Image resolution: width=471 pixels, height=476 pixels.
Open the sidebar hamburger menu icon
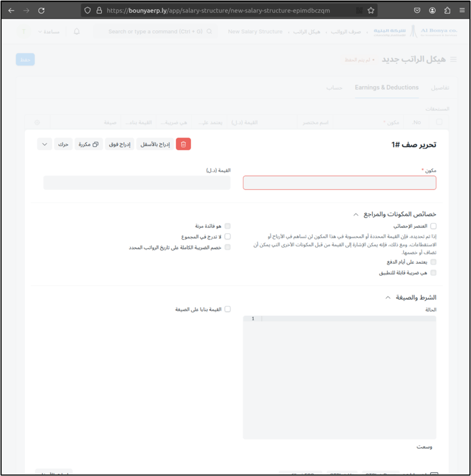(453, 60)
